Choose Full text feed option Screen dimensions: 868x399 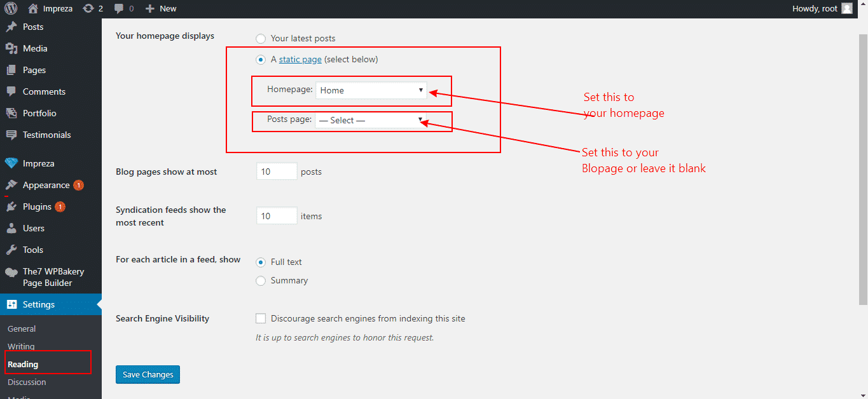tap(261, 262)
